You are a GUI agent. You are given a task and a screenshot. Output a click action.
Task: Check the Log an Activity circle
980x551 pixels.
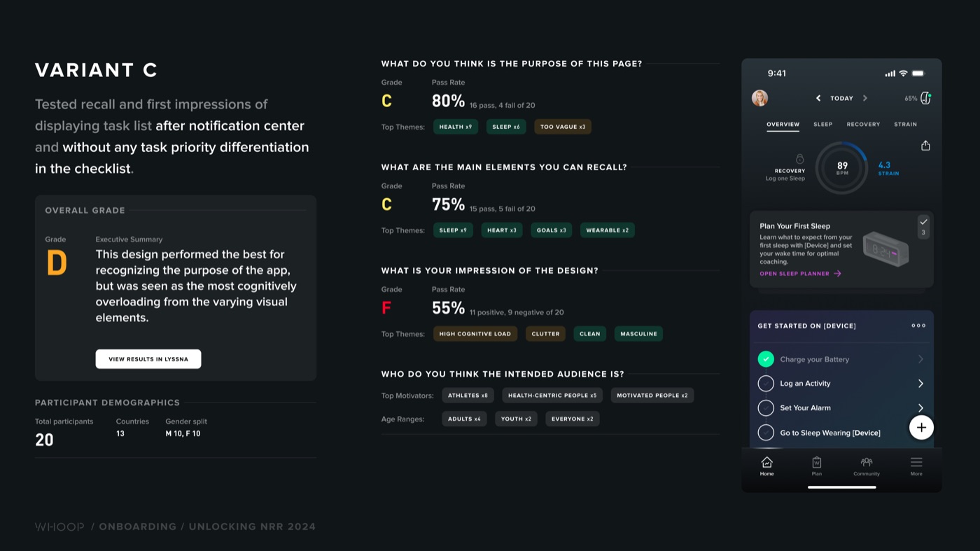[x=766, y=384]
